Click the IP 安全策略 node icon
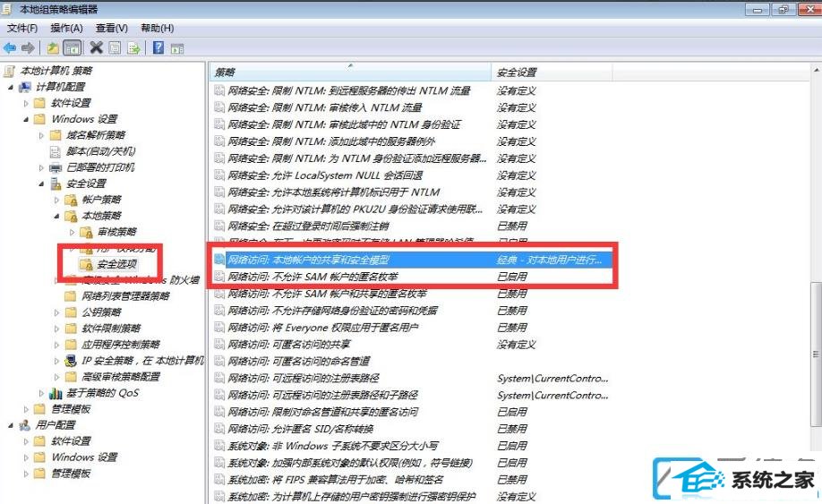The height and width of the screenshot is (504, 822). 71,361
